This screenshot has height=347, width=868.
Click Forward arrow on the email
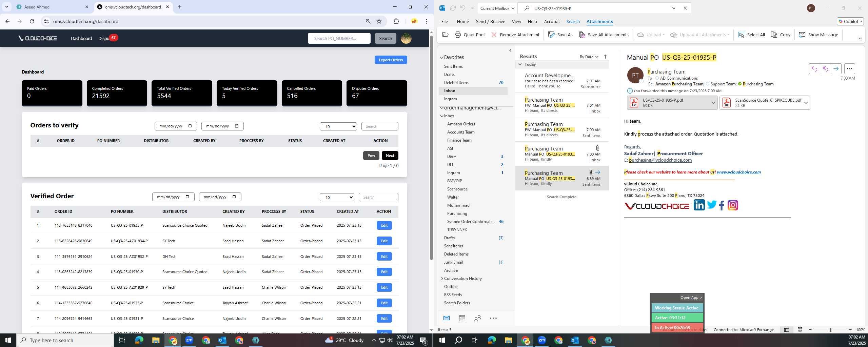tap(836, 69)
